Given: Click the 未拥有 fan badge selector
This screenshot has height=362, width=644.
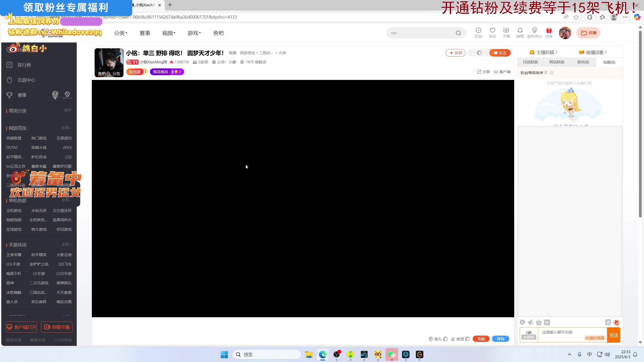Looking at the screenshot, I should (x=529, y=335).
